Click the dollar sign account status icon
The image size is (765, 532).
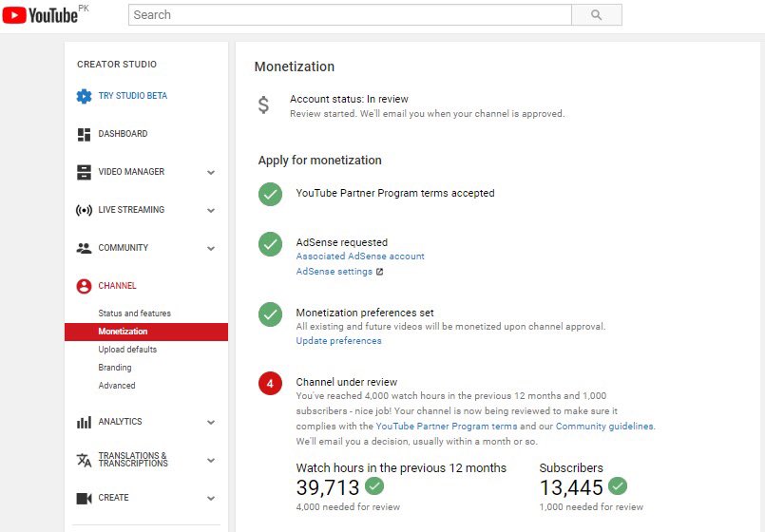point(263,104)
